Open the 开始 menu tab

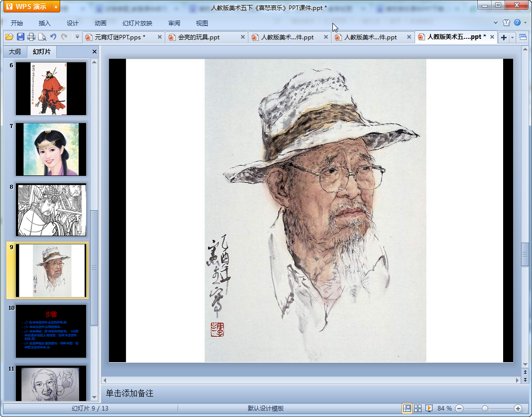pos(16,23)
